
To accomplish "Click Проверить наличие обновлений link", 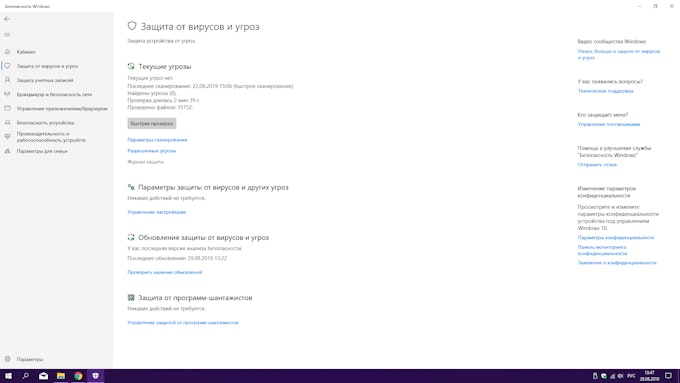I will click(x=165, y=272).
